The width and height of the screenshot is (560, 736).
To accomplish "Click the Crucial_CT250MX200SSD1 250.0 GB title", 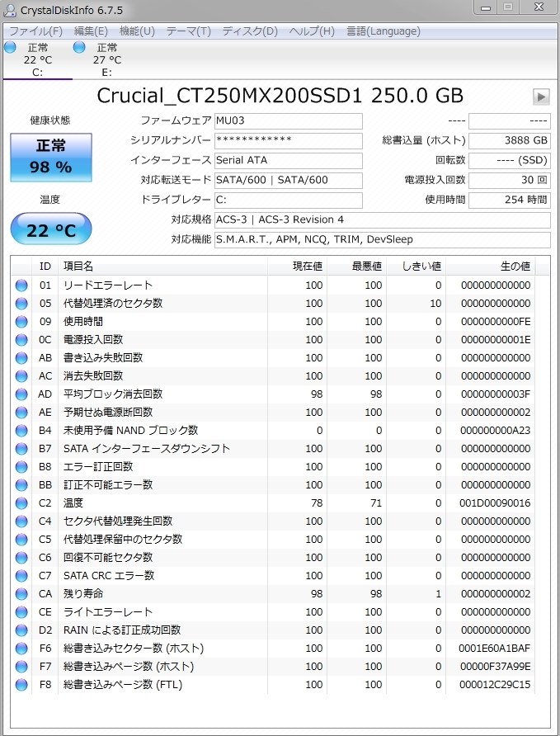I will point(280,96).
